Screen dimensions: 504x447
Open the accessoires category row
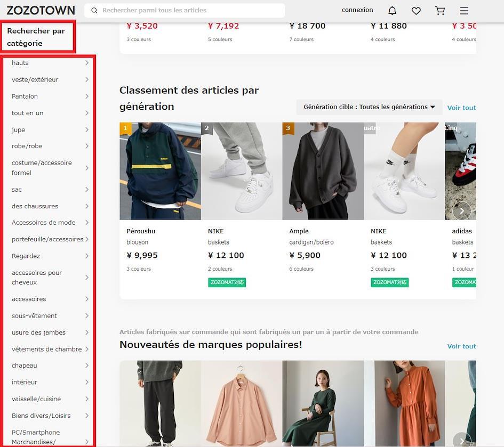(49, 299)
